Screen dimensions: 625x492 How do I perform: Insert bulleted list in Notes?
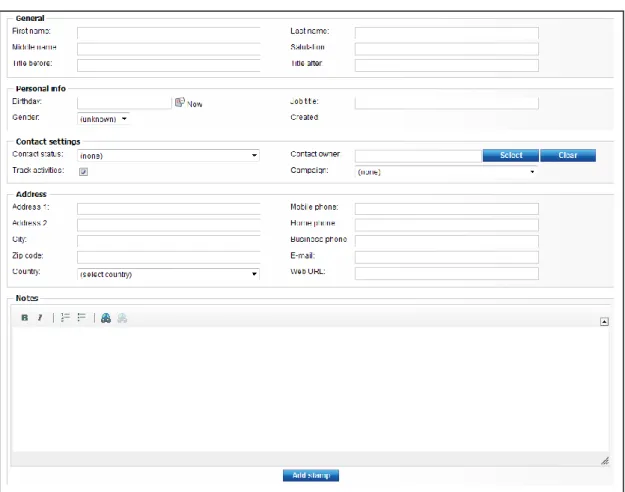pyautogui.click(x=82, y=318)
